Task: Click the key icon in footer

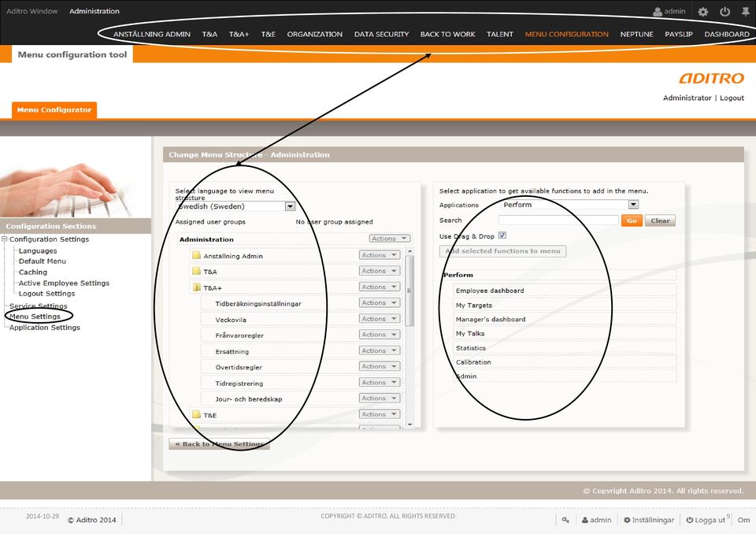Action: (565, 520)
